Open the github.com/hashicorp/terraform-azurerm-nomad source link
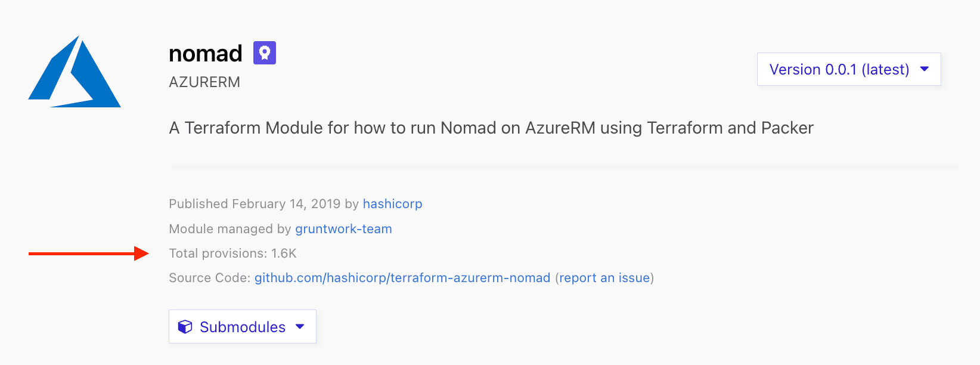The height and width of the screenshot is (365, 980). (x=402, y=278)
